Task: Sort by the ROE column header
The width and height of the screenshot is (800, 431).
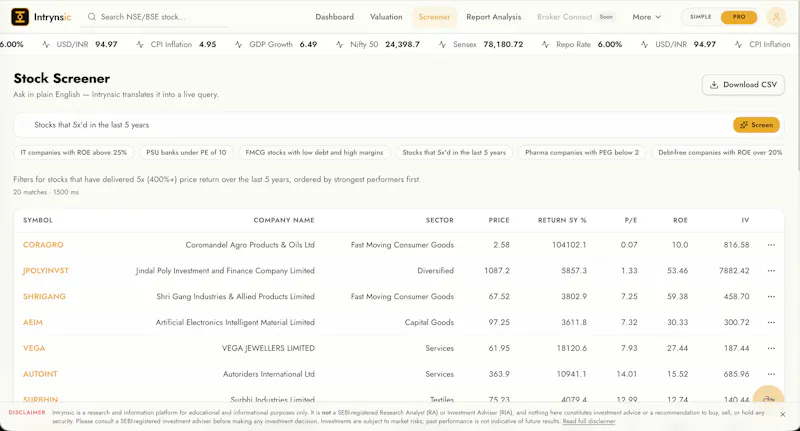Action: pos(680,220)
